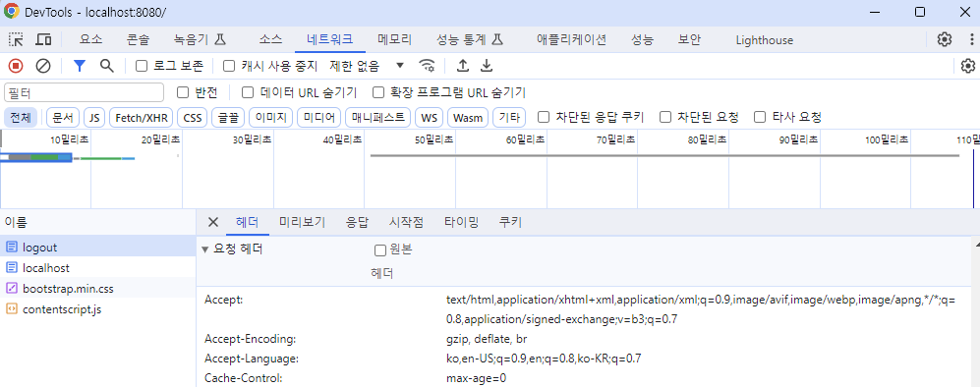Toggle the device toolbar icon

[x=43, y=40]
